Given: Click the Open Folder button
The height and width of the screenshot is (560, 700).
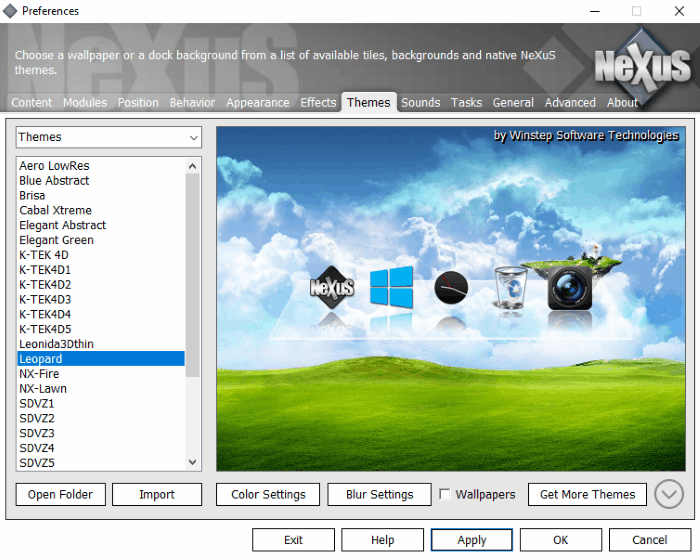Looking at the screenshot, I should coord(61,494).
